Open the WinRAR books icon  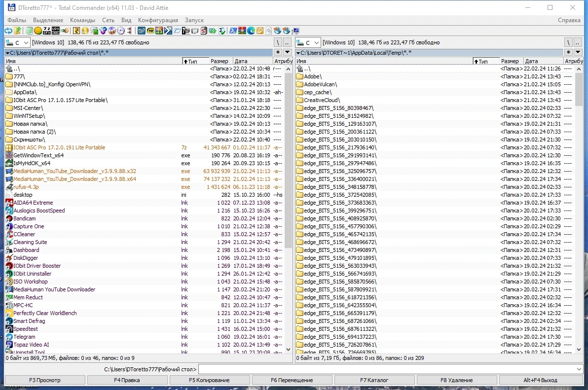click(x=242, y=31)
